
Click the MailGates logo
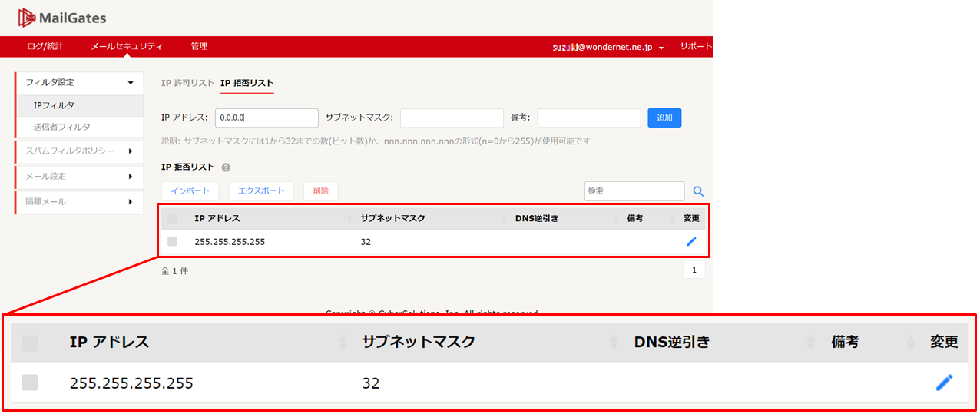coord(62,18)
